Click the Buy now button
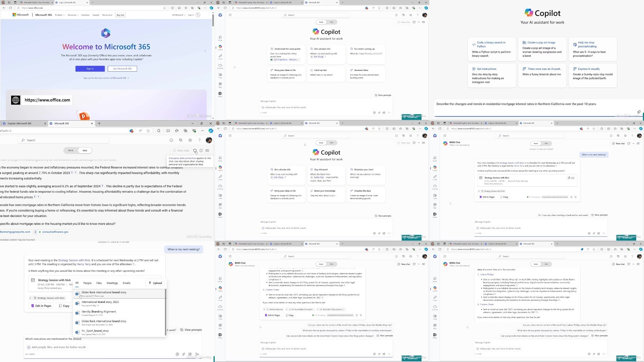Viewport: 644px width, 362px height. 121,15
